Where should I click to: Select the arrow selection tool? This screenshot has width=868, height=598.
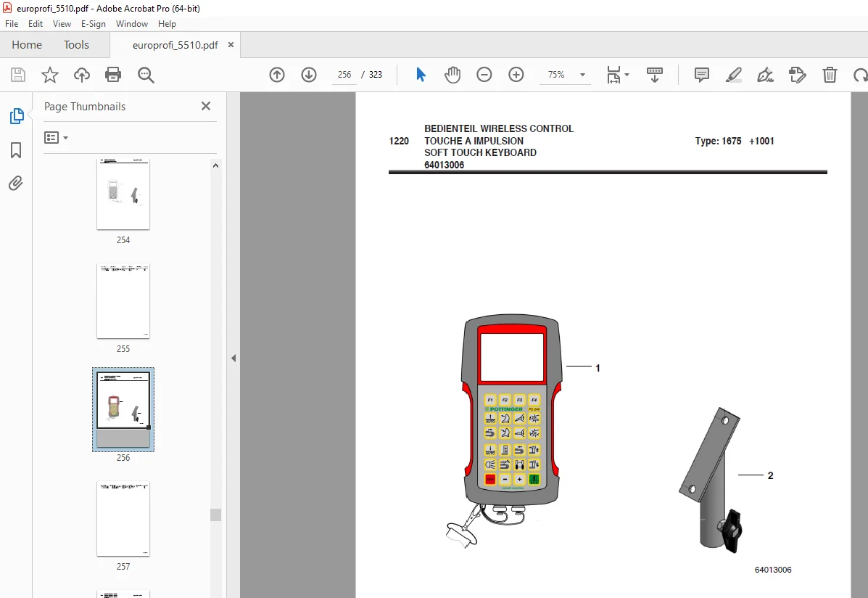421,74
